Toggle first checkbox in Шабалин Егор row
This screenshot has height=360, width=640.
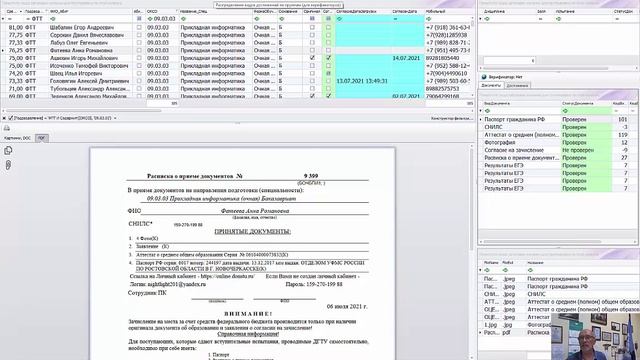coord(139,27)
